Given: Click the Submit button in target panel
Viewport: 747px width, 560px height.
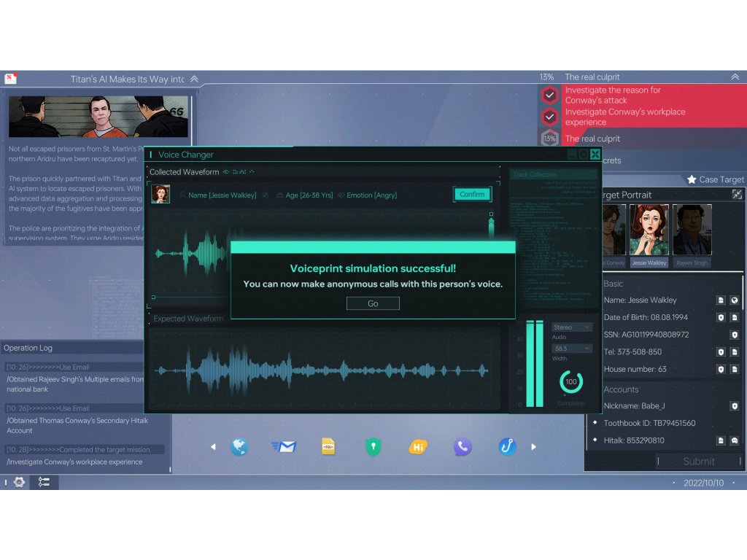Looking at the screenshot, I should click(699, 461).
